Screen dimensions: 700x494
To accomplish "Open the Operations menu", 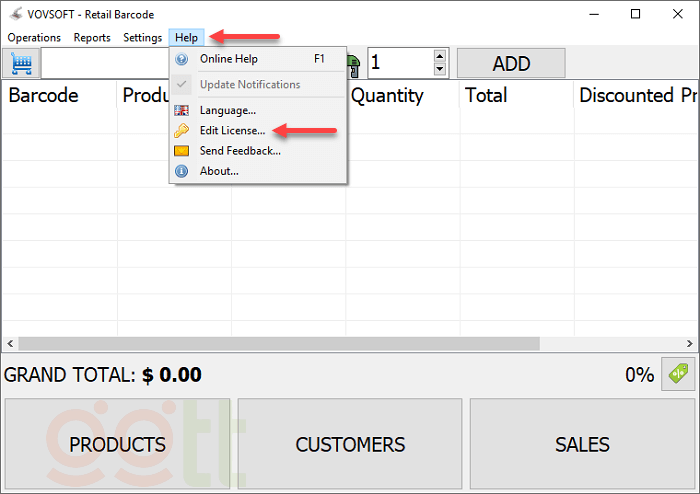I will (34, 38).
